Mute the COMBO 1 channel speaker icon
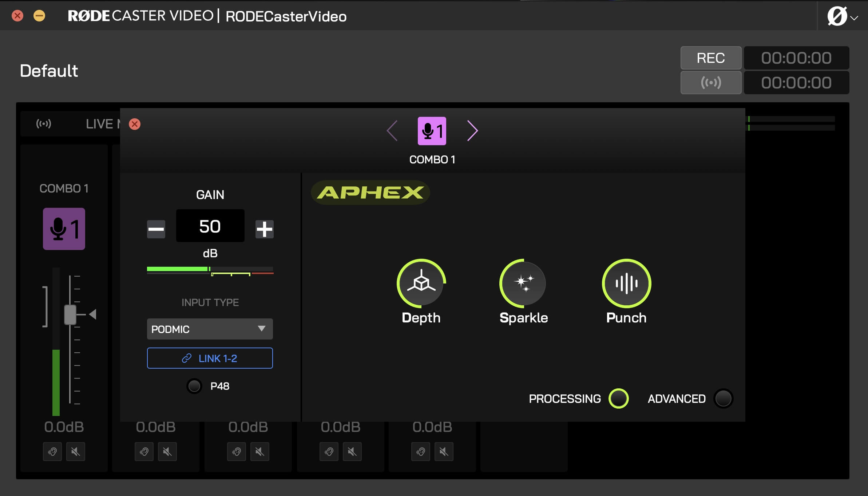Image resolution: width=868 pixels, height=496 pixels. [x=76, y=451]
